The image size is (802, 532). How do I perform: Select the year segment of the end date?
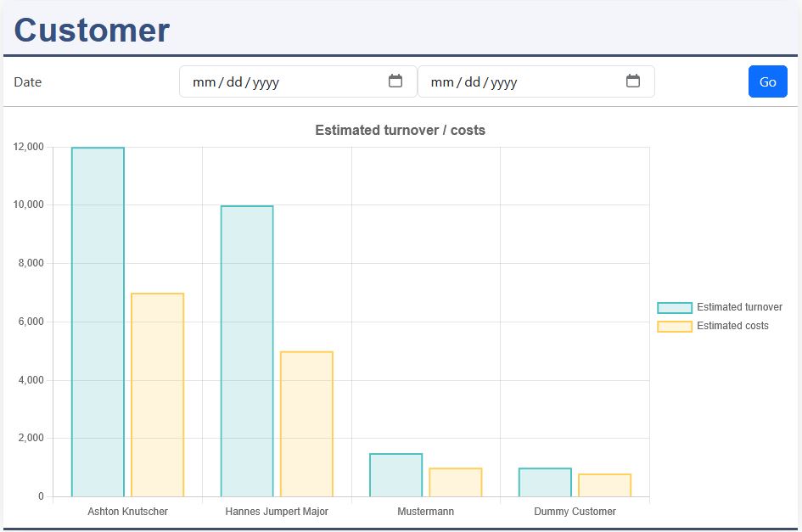(x=503, y=82)
